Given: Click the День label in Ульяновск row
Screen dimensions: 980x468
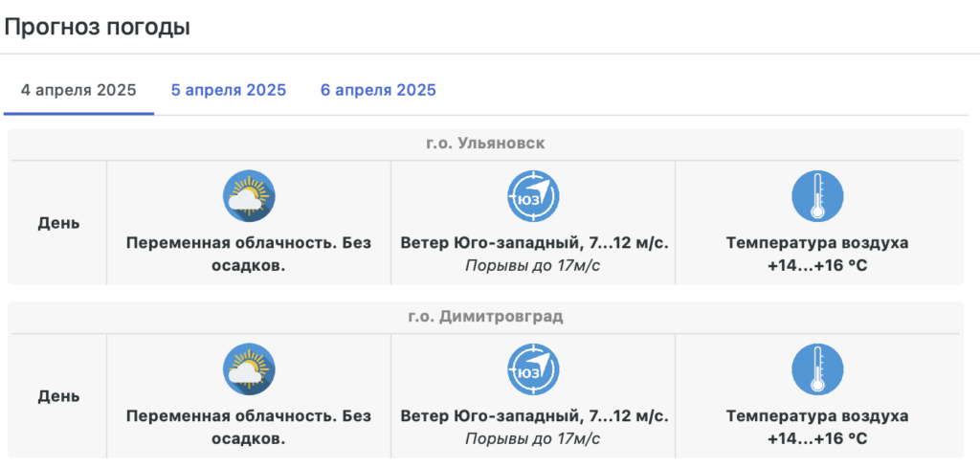Looking at the screenshot, I should point(58,223).
